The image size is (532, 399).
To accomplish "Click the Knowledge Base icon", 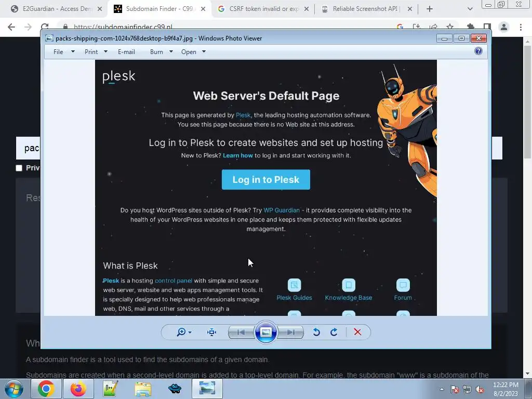I will click(x=349, y=285).
